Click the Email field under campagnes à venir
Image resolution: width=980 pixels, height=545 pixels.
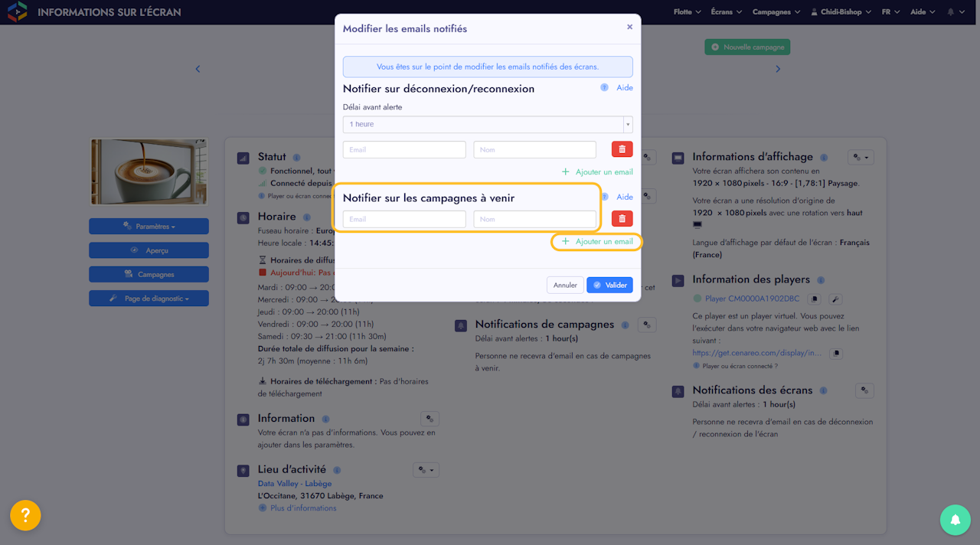(404, 219)
